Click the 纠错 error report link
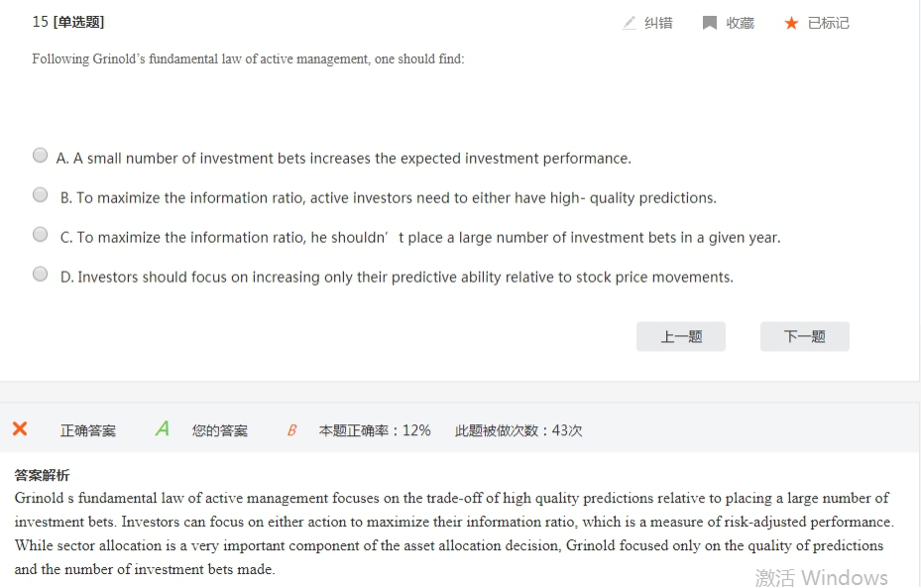The width and height of the screenshot is (921, 588). tap(658, 23)
